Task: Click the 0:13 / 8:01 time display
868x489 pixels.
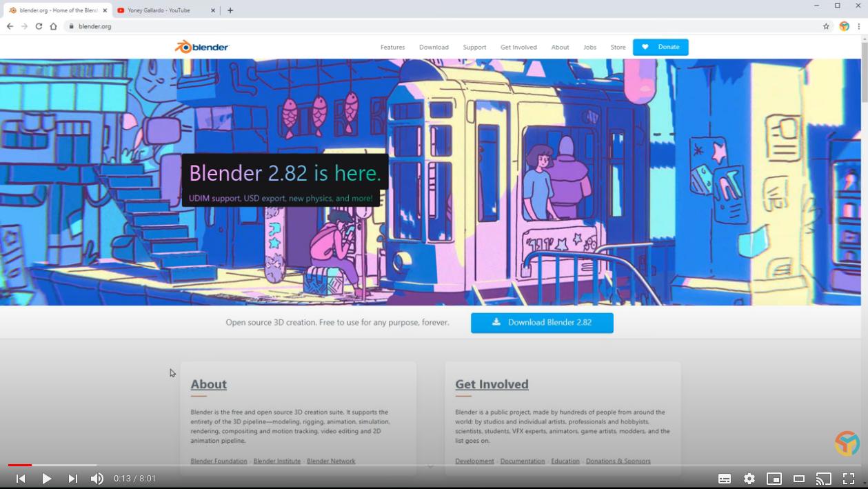Action: coord(135,479)
